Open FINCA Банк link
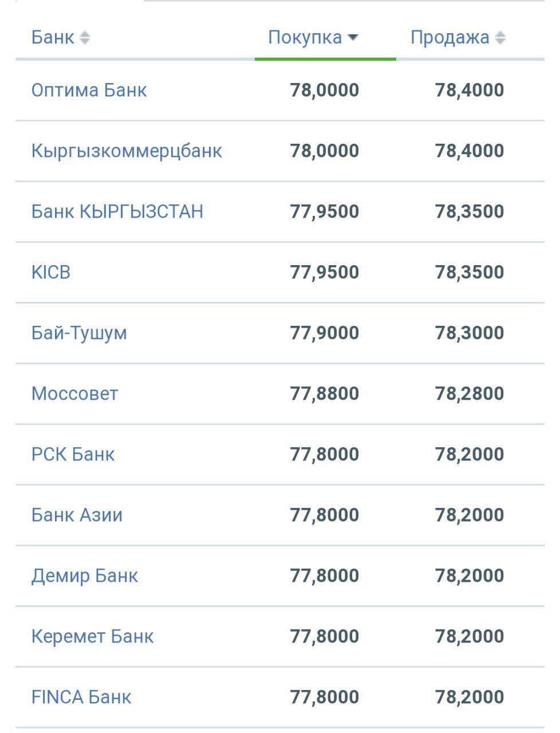 pos(81,697)
